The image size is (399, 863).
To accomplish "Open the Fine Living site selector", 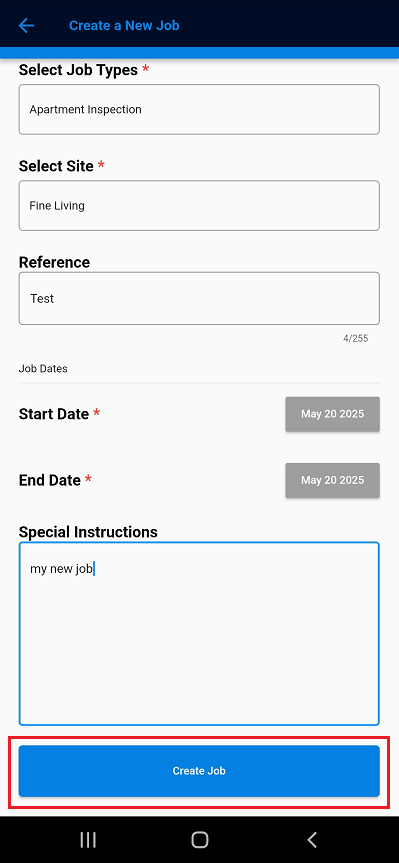I will (x=199, y=206).
